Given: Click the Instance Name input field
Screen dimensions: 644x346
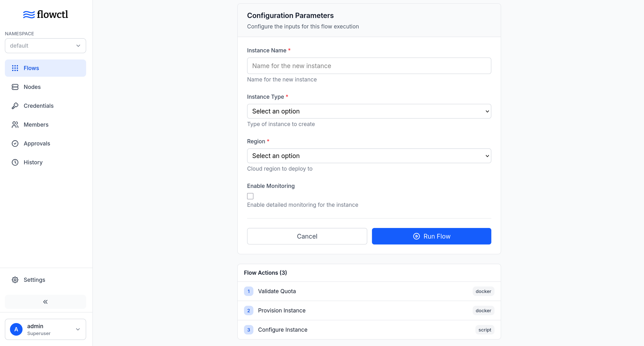Looking at the screenshot, I should tap(369, 66).
